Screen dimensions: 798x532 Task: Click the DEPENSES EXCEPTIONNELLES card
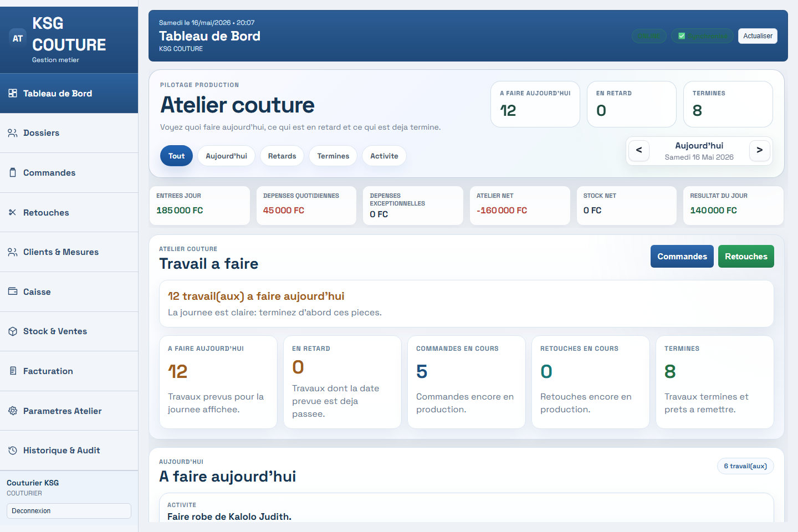coord(413,206)
